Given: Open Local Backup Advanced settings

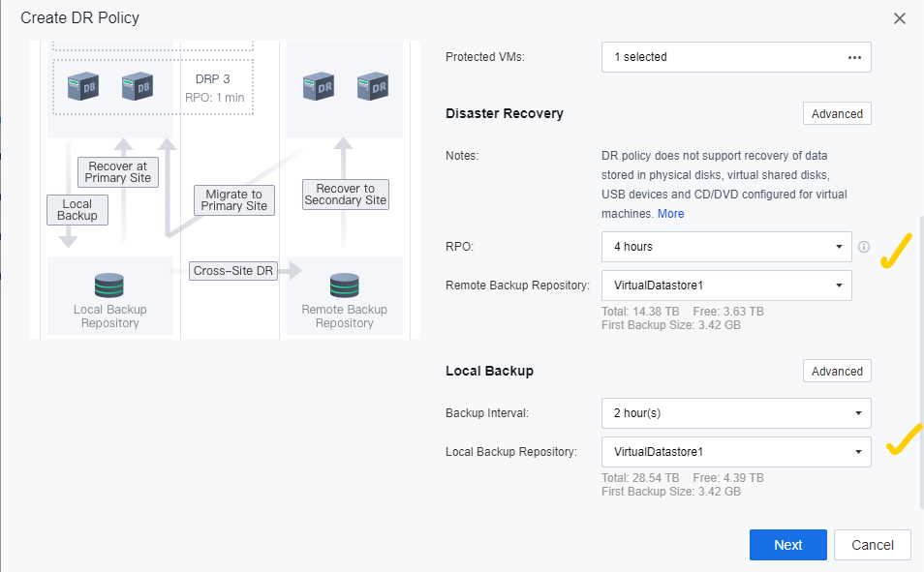Looking at the screenshot, I should pyautogui.click(x=837, y=371).
